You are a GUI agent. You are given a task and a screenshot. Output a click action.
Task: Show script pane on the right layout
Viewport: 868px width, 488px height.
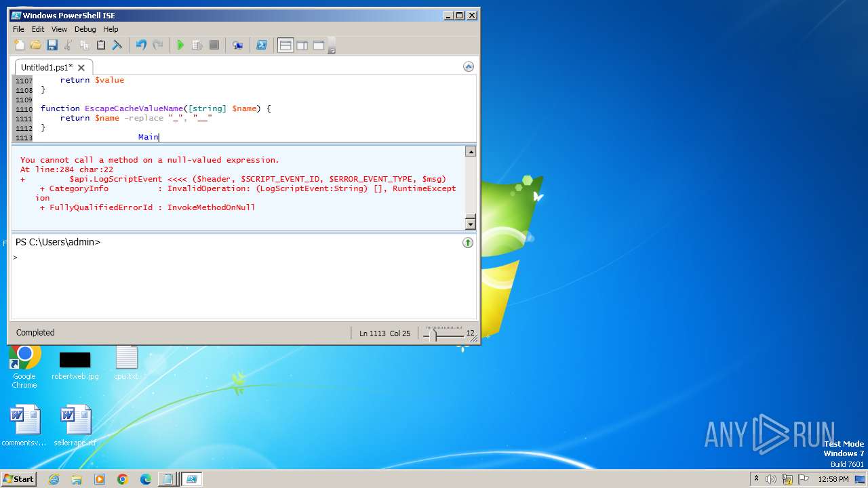point(302,45)
